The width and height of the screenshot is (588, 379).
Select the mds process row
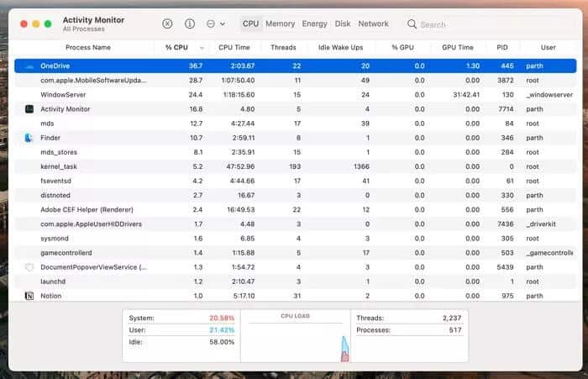click(295, 124)
